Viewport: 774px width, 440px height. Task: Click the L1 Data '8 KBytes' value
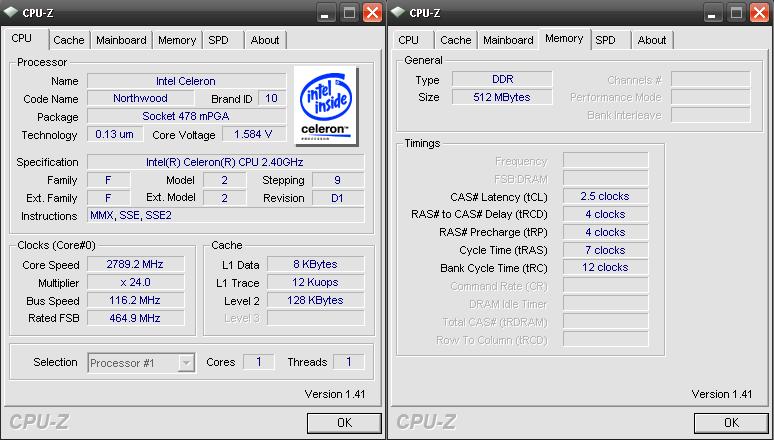(x=315, y=264)
